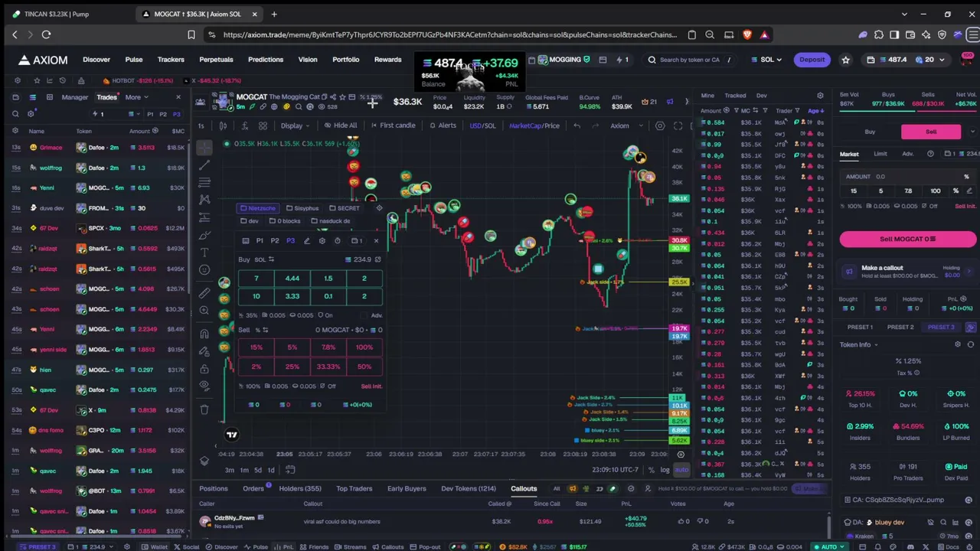980x551 pixels.
Task: Toggle MarketCap/Price chart mode
Action: [534, 126]
